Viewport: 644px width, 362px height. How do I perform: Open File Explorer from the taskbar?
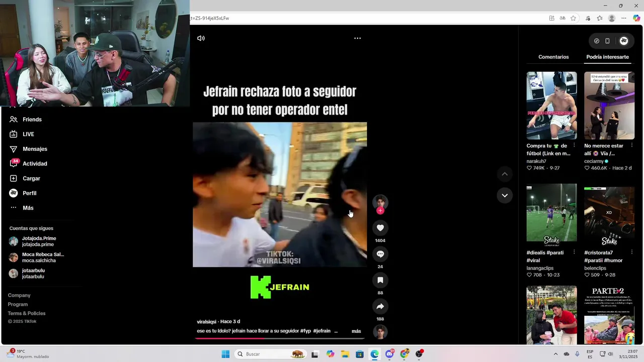click(x=345, y=354)
